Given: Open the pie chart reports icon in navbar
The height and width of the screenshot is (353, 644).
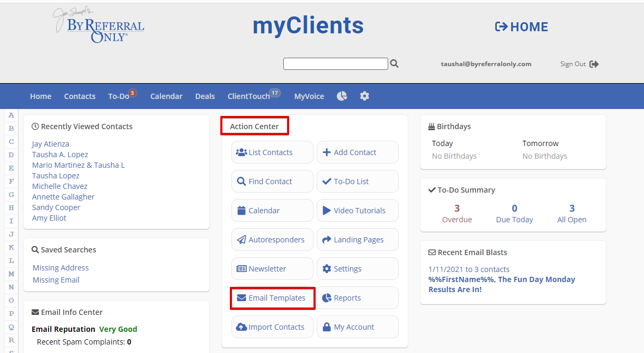Looking at the screenshot, I should (x=342, y=96).
